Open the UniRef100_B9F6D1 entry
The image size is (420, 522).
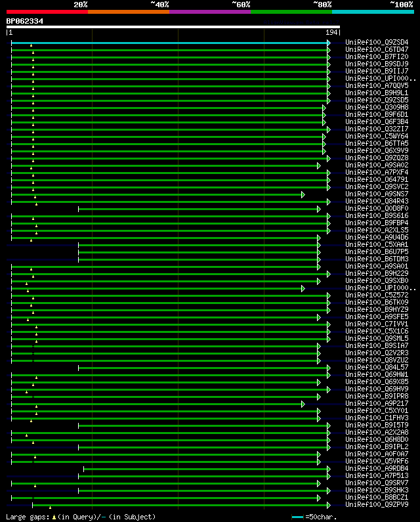point(377,114)
